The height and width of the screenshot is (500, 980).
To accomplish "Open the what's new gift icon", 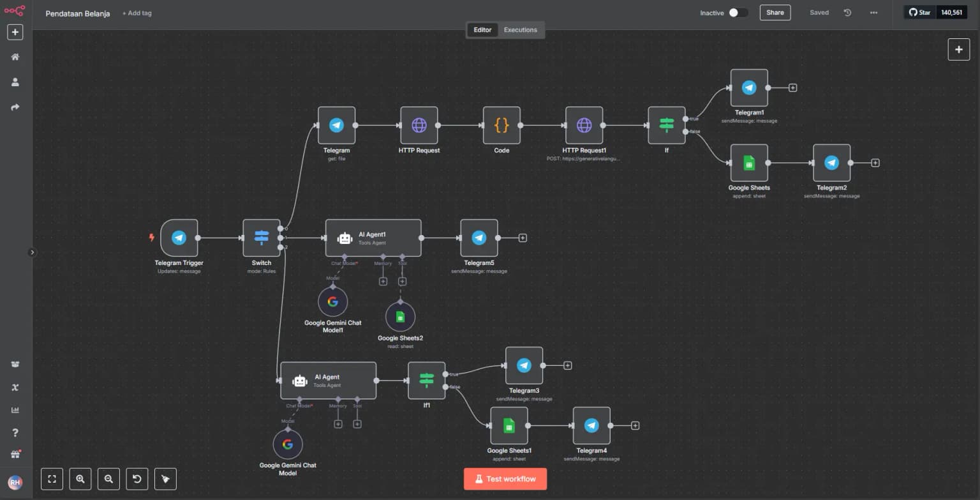I will point(15,455).
